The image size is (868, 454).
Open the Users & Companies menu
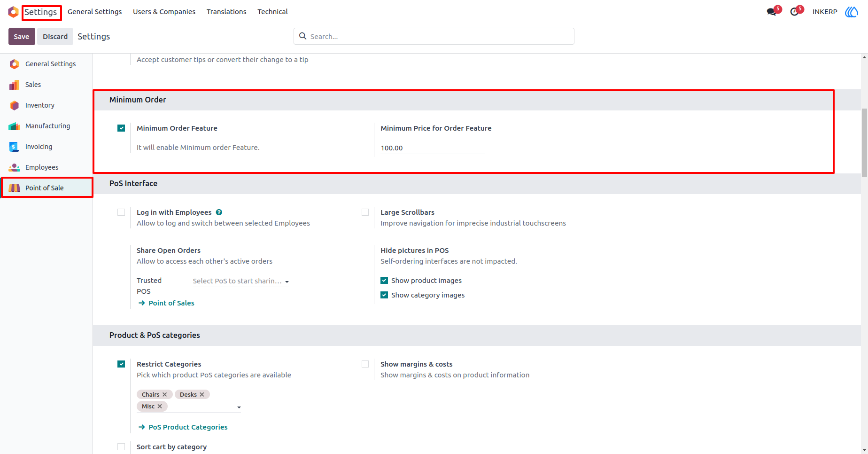pyautogui.click(x=164, y=12)
